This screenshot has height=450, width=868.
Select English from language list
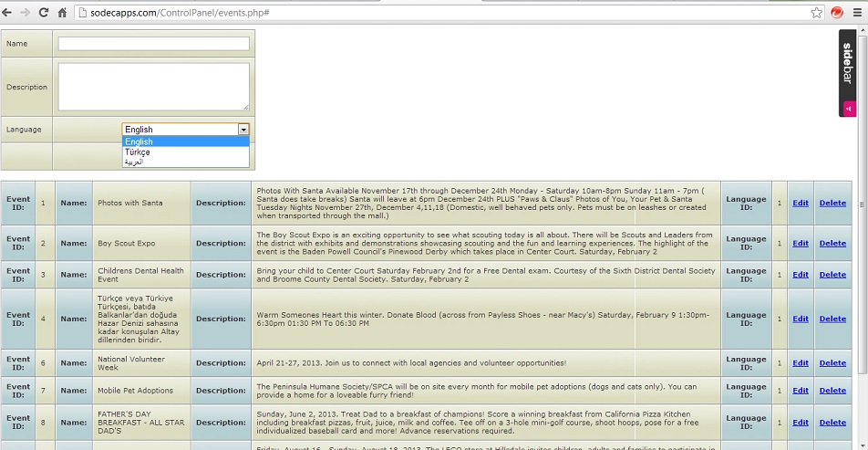coord(139,141)
